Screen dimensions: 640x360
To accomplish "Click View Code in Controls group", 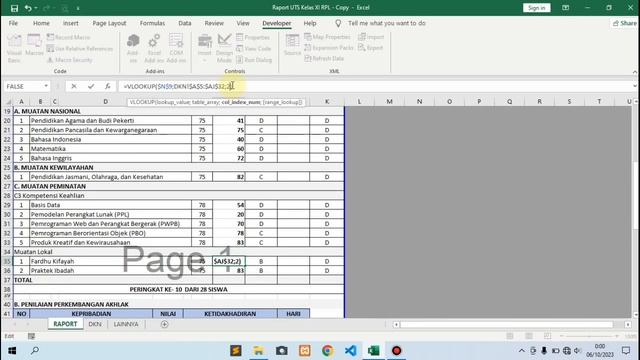I will click(x=253, y=49).
